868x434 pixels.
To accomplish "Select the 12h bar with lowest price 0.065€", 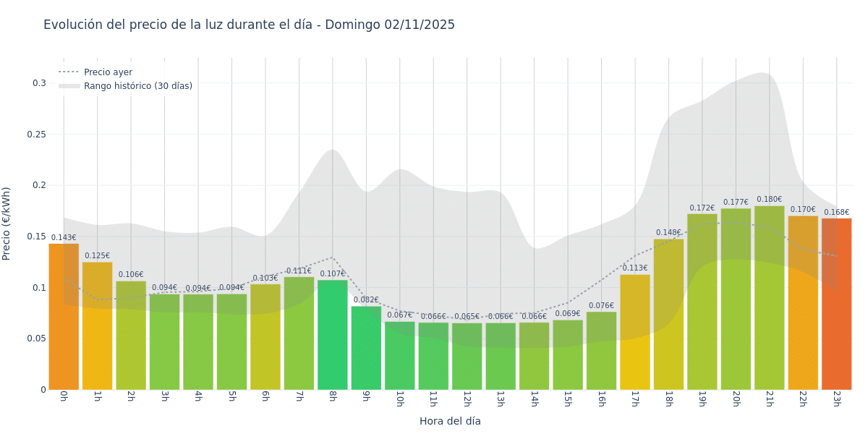I will point(467,356).
